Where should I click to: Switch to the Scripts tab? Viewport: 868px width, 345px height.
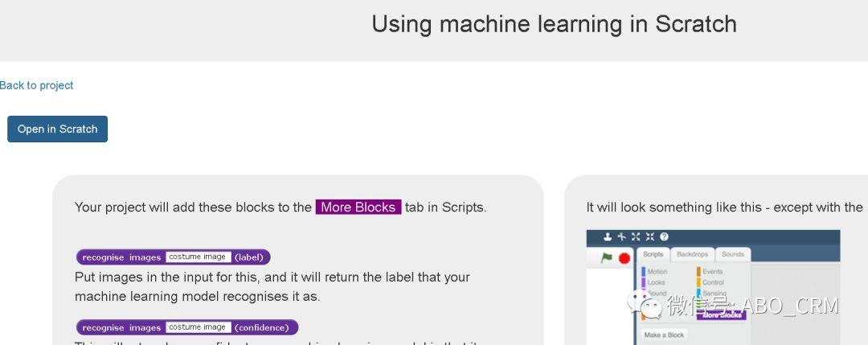pos(653,254)
